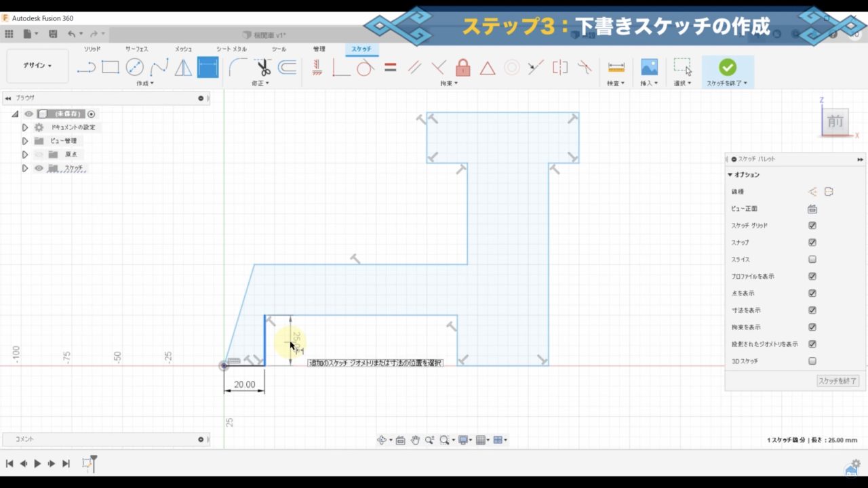Viewport: 868px width, 488px height.
Task: Switch to the シート メタル tab
Action: click(x=231, y=49)
